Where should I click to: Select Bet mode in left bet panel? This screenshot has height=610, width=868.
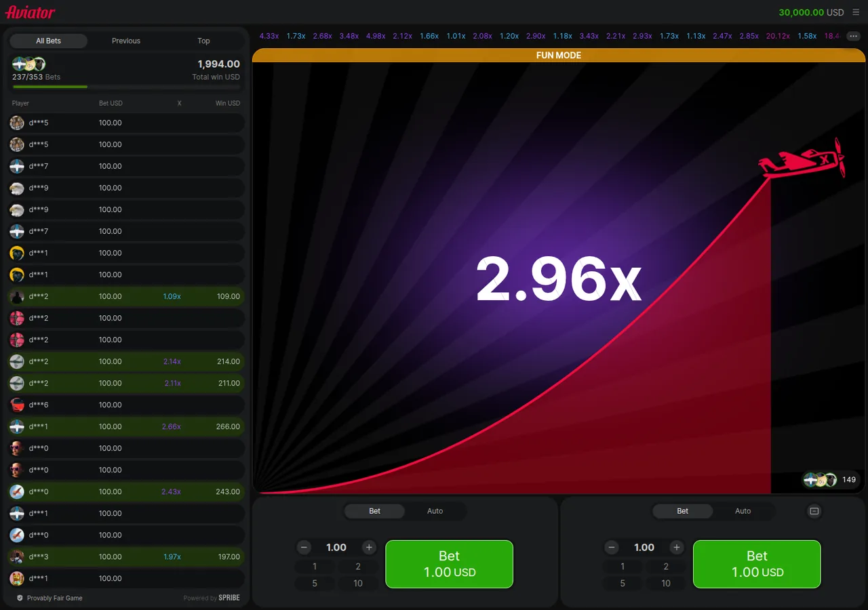[374, 511]
